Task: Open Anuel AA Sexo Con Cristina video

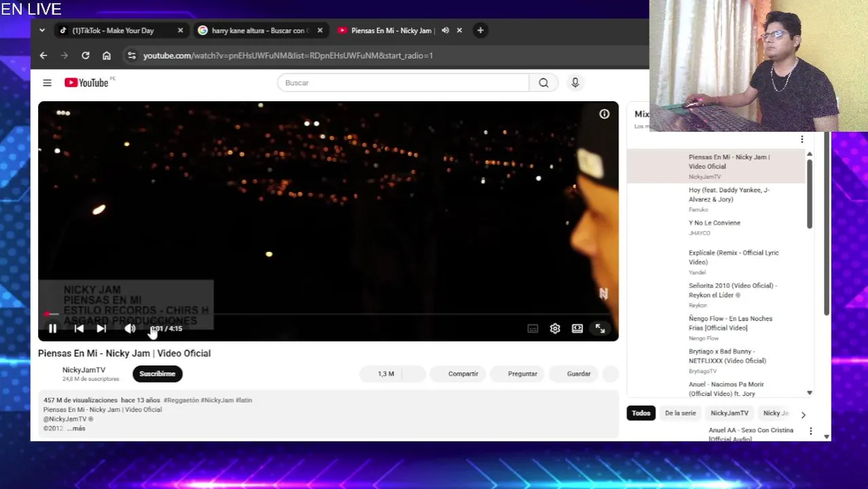Action: [x=751, y=434]
